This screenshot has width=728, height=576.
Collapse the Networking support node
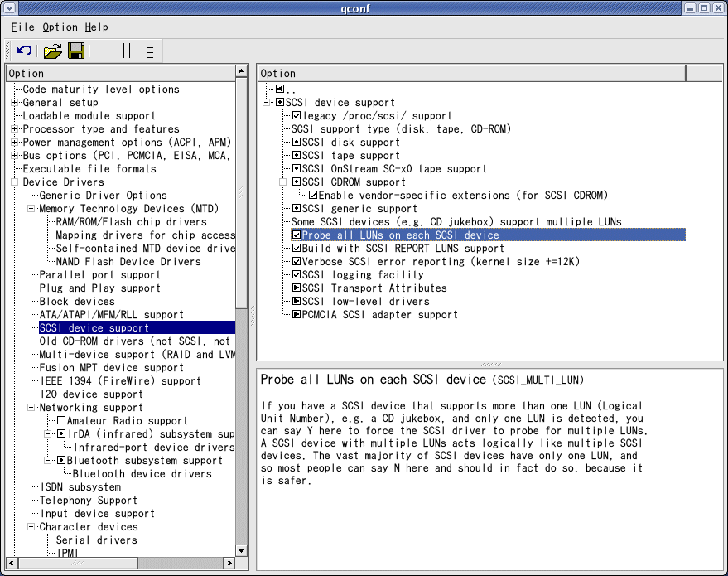(31, 408)
